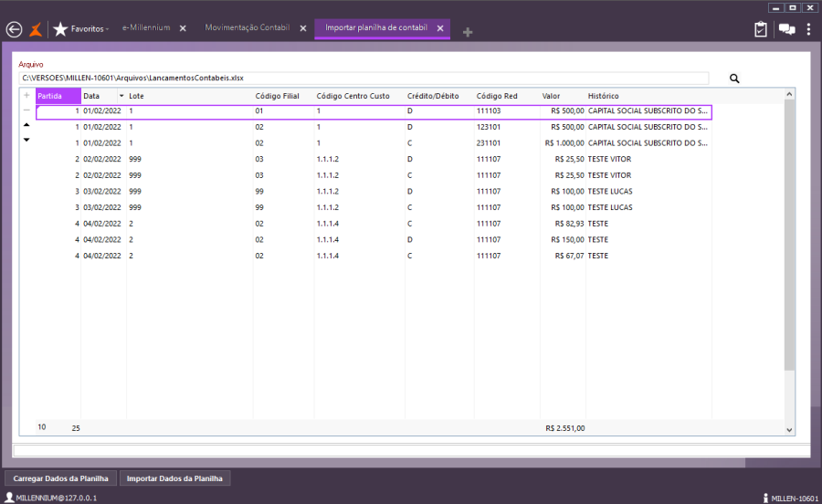Switch to the Movimentação Contábil tab

pos(247,28)
